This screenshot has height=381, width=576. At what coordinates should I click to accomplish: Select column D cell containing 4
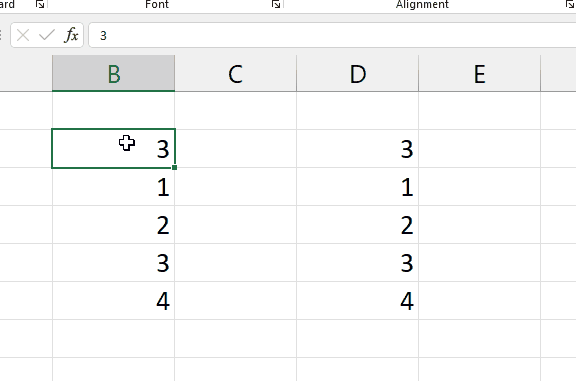pyautogui.click(x=357, y=301)
